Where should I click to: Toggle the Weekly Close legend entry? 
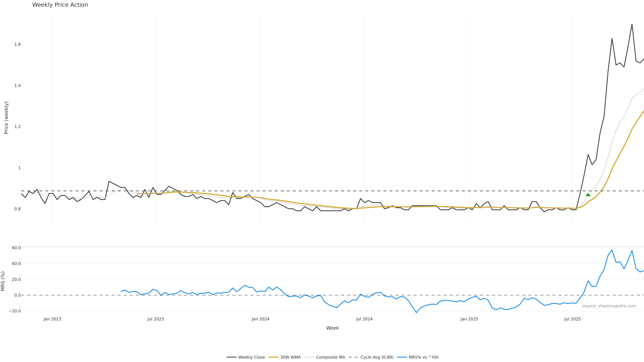click(x=251, y=357)
